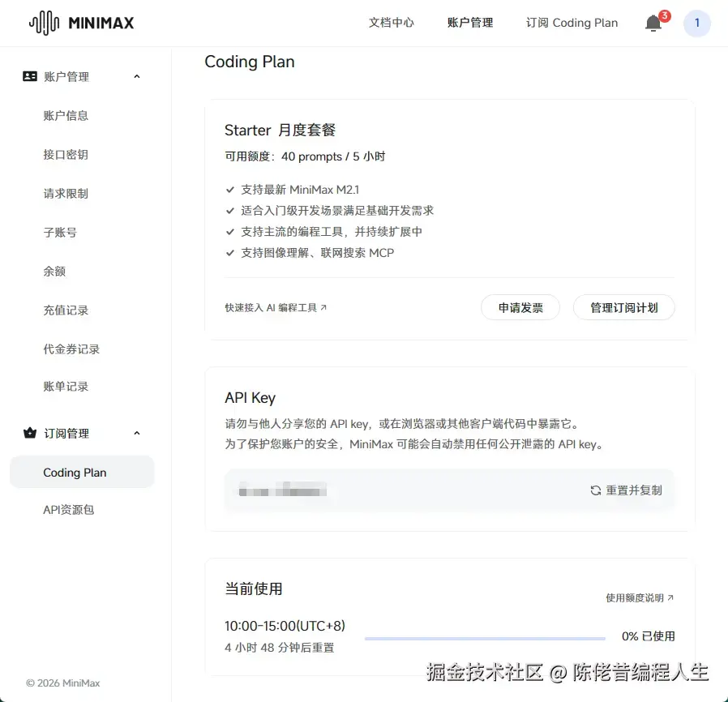Open the notification bell with 3 alerts
Image resolution: width=728 pixels, height=702 pixels.
(653, 23)
